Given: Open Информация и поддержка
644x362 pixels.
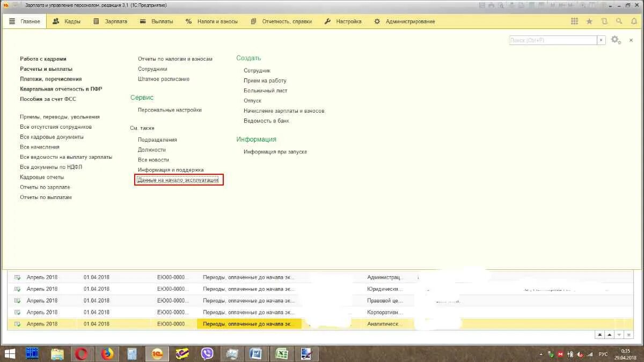Looking at the screenshot, I should 171,170.
